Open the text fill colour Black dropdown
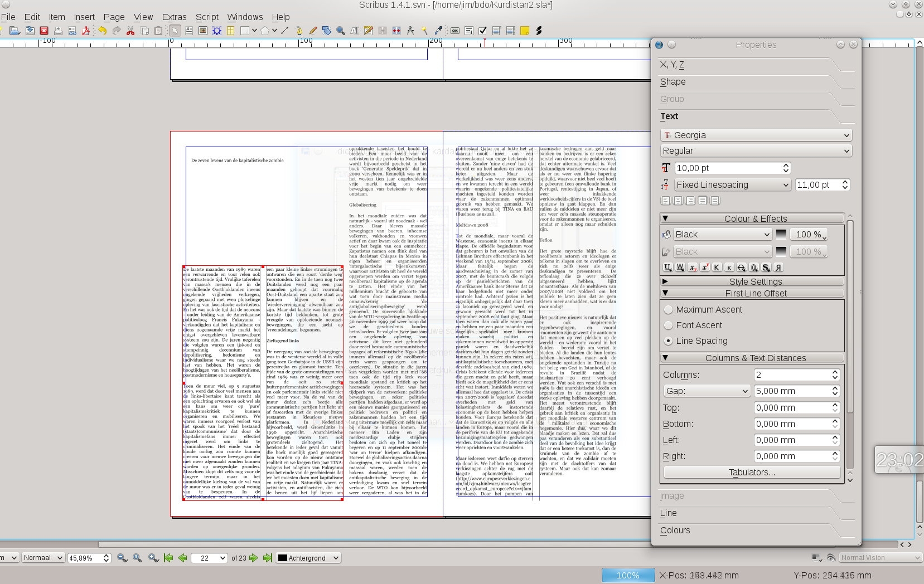The height and width of the screenshot is (584, 924). (x=723, y=235)
